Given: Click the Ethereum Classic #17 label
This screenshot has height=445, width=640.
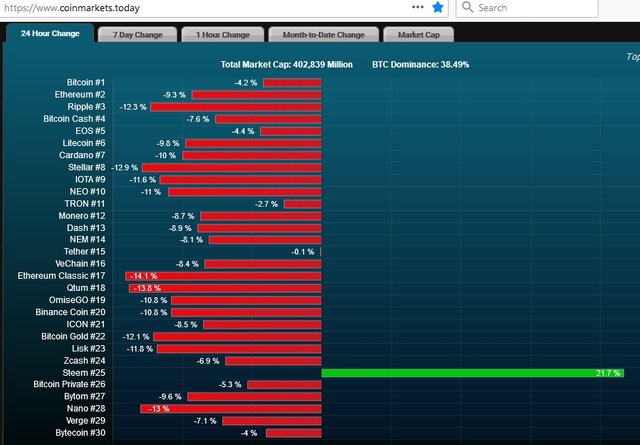Looking at the screenshot, I should (x=61, y=276).
